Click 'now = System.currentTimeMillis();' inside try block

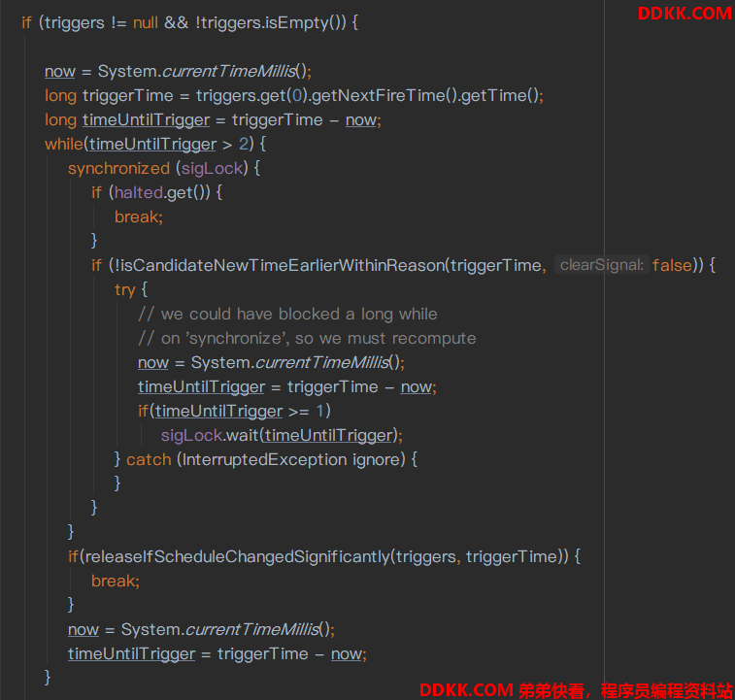271,362
